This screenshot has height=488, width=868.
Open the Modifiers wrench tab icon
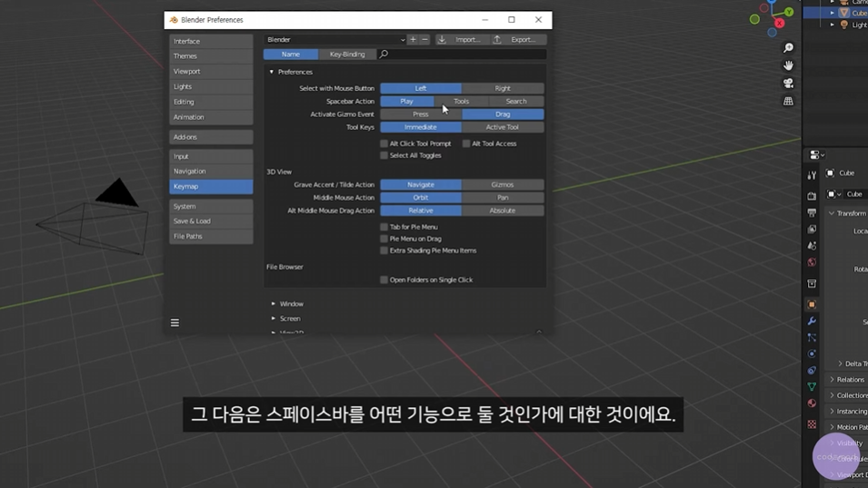[812, 321]
